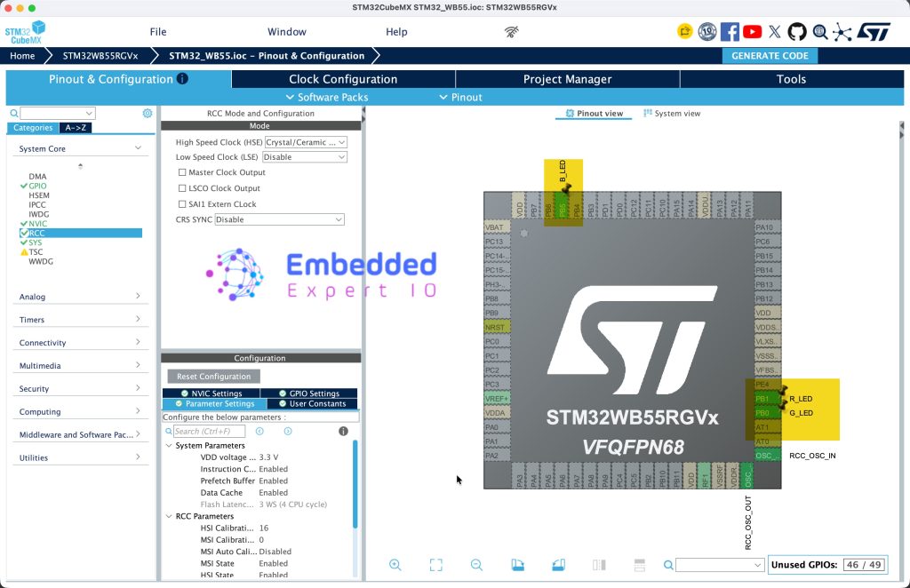This screenshot has height=588, width=910.
Task: Click the GENERATE CODE button
Action: pyautogui.click(x=770, y=56)
